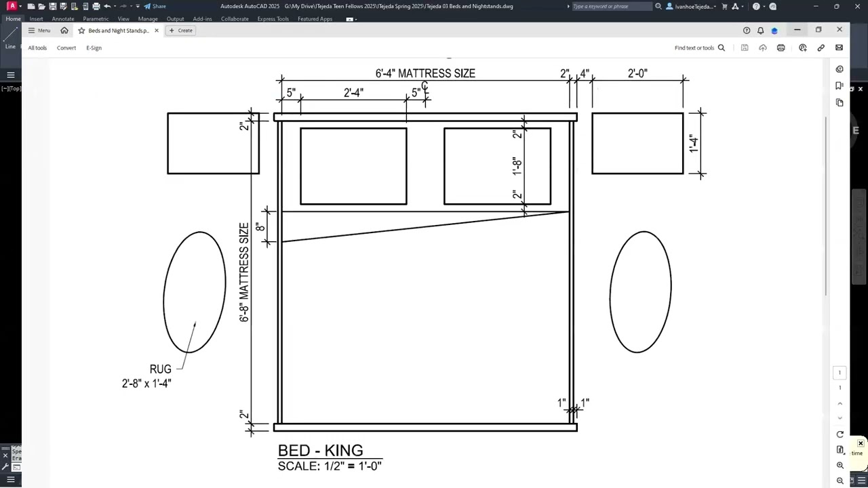The image size is (868, 488).
Task: Zoom in with the magnifier plus icon
Action: [840, 466]
